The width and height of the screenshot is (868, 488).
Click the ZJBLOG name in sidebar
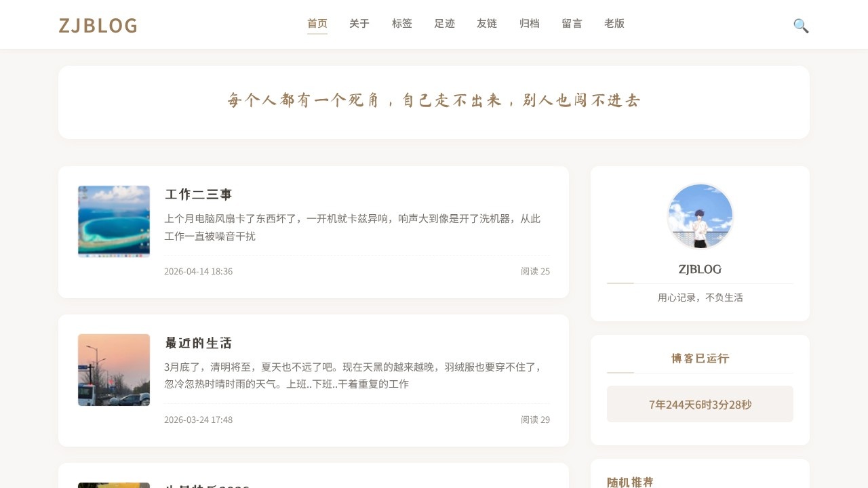tap(700, 269)
